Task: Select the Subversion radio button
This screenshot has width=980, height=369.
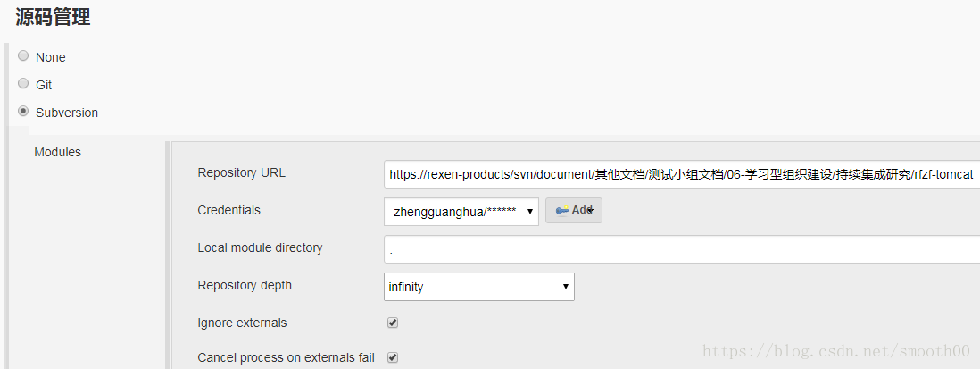Action: (23, 112)
